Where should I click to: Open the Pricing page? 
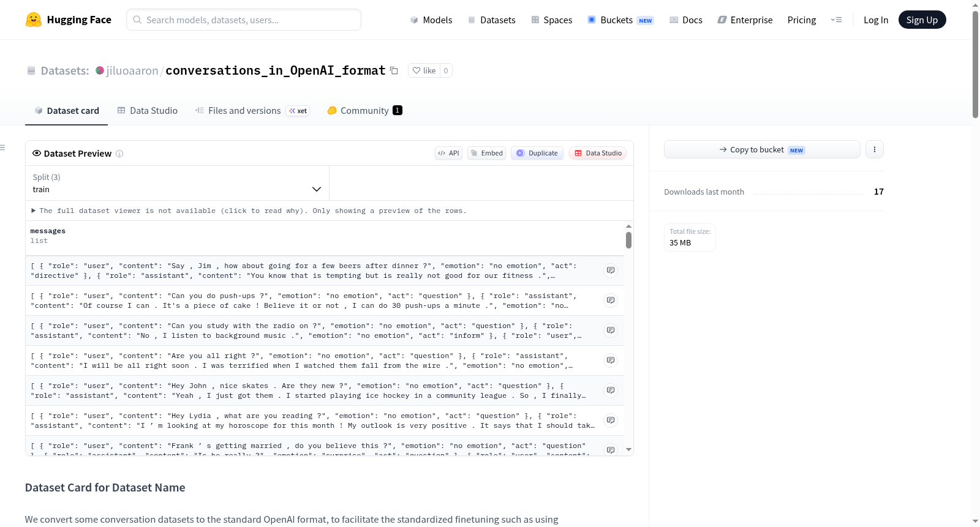click(802, 20)
